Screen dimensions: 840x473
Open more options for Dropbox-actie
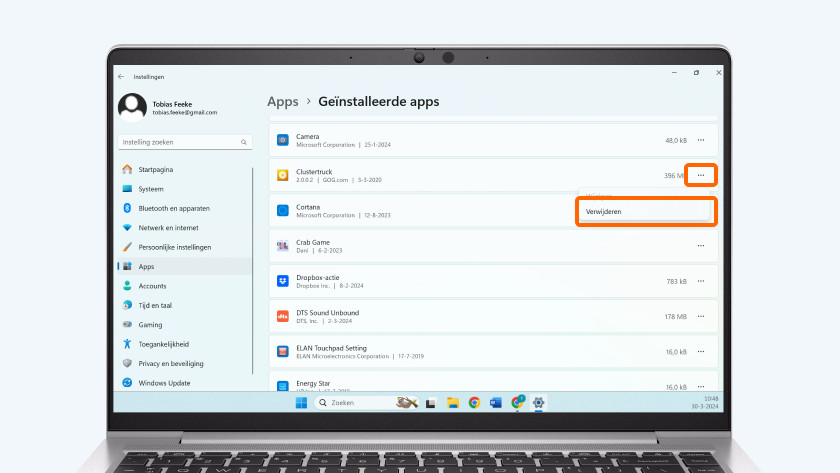coord(701,281)
